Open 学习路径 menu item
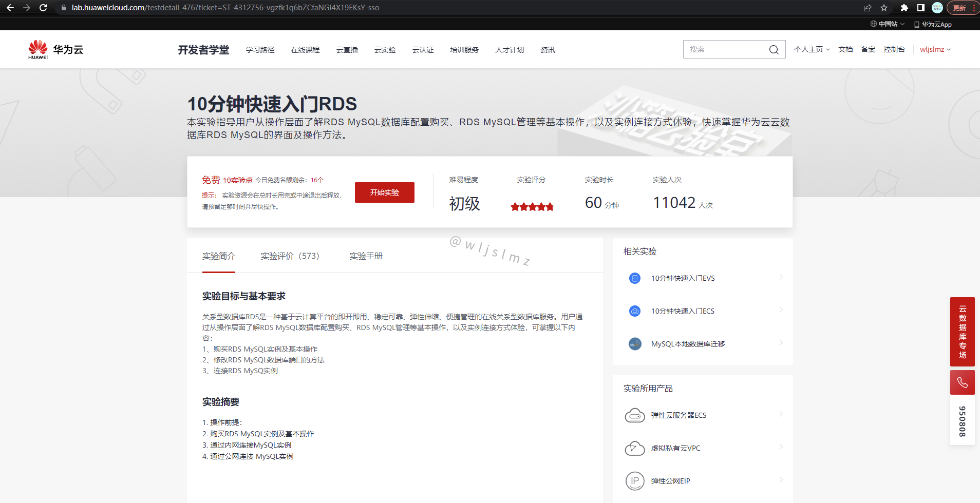Image resolution: width=980 pixels, height=503 pixels. (x=260, y=50)
